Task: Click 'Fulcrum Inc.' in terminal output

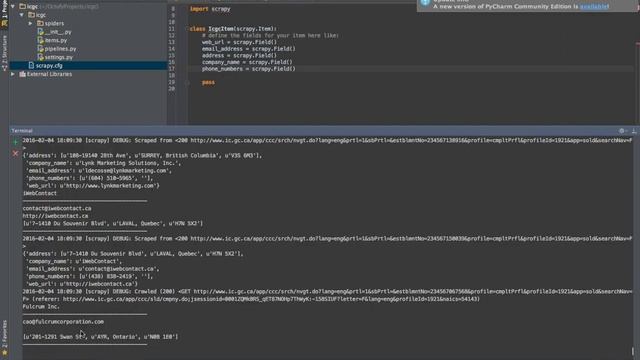Action: (41, 307)
